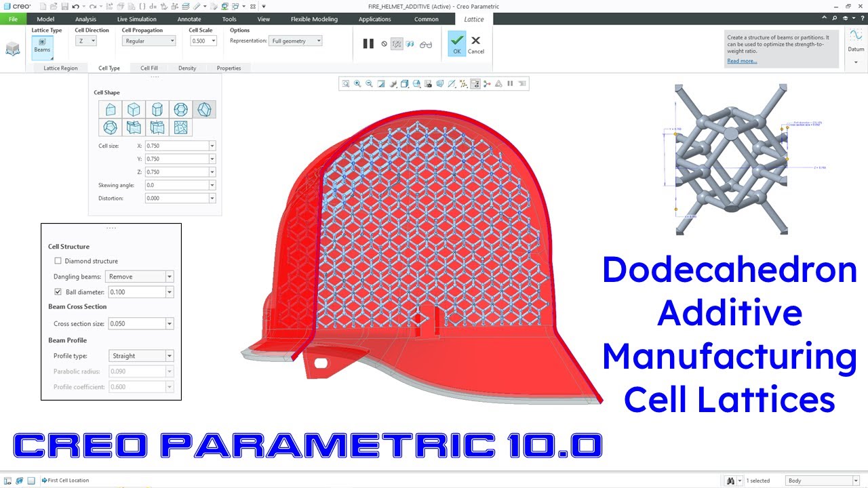Select the first cell shape icon
The width and height of the screenshot is (868, 488).
111,109
